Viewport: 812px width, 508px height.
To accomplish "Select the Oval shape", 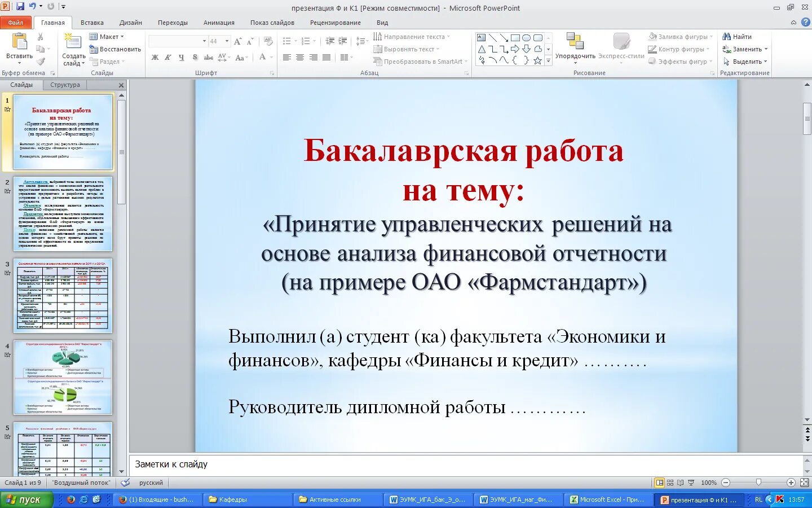I will [526, 38].
